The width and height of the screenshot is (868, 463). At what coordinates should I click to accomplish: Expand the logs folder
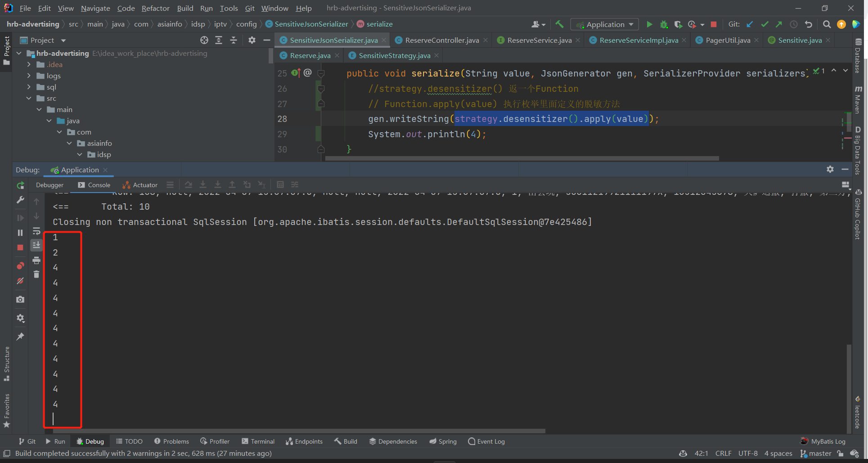[x=29, y=76]
